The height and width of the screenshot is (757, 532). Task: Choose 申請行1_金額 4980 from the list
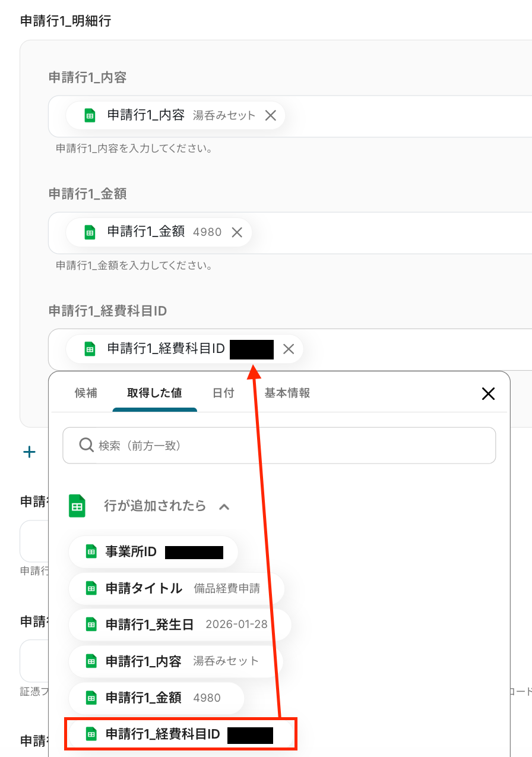(x=157, y=698)
